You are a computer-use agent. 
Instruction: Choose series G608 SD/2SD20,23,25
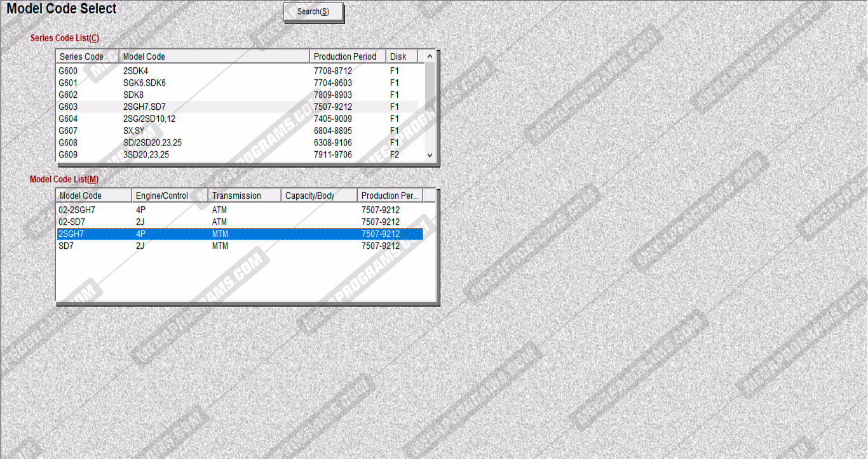click(x=191, y=143)
